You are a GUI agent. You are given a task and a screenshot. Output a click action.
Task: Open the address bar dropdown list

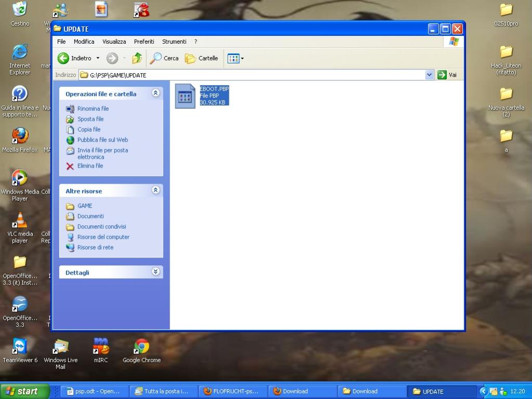tap(429, 75)
